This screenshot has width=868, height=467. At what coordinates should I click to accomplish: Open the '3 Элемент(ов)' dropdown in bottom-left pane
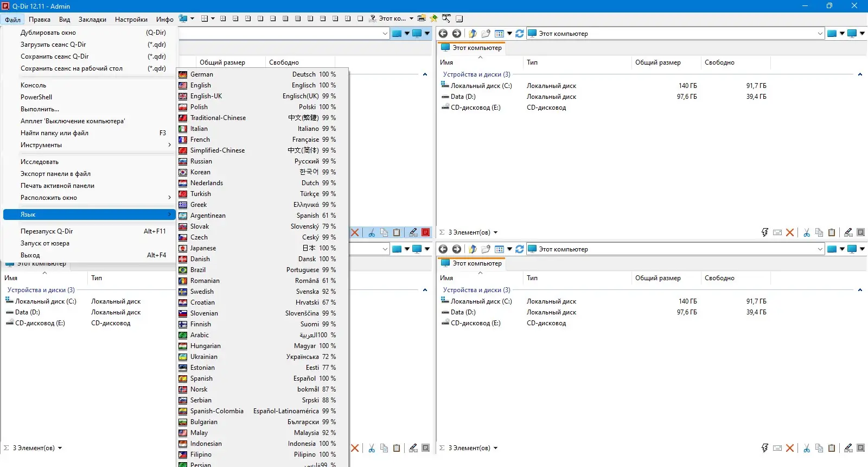pos(60,448)
